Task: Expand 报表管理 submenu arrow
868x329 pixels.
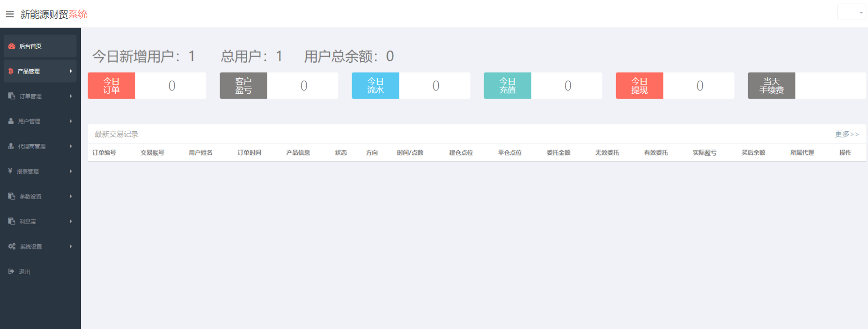Action: (71, 171)
